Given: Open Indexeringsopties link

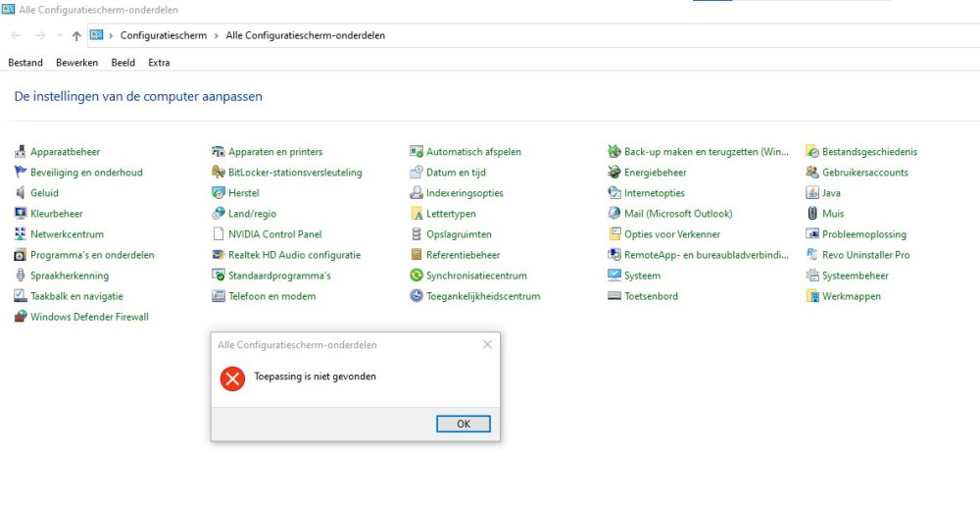Looking at the screenshot, I should point(465,192).
